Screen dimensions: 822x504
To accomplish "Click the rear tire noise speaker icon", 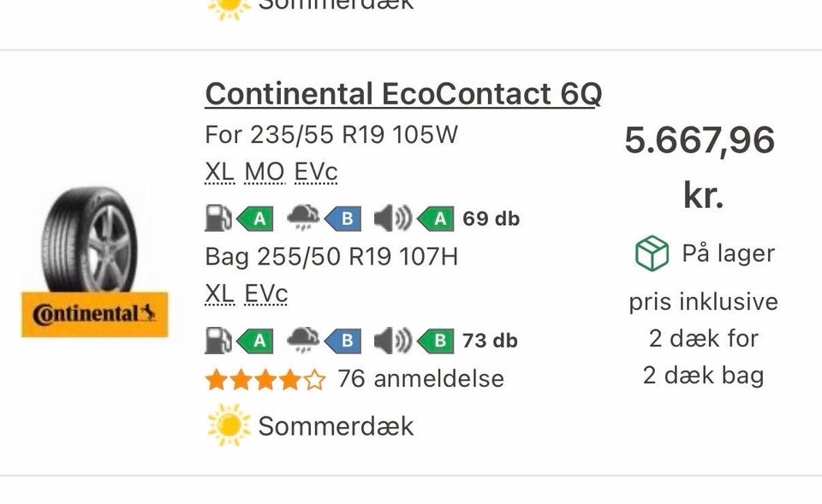I will (x=392, y=341).
